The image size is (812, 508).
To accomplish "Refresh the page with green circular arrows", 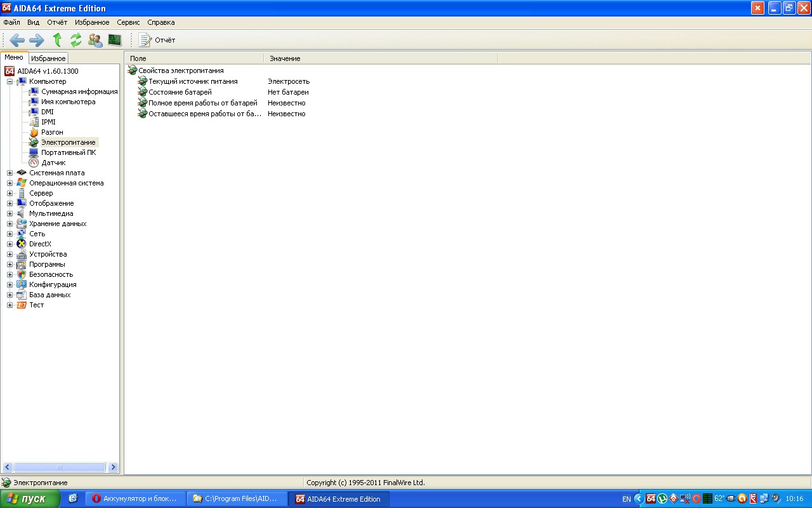I will [76, 40].
